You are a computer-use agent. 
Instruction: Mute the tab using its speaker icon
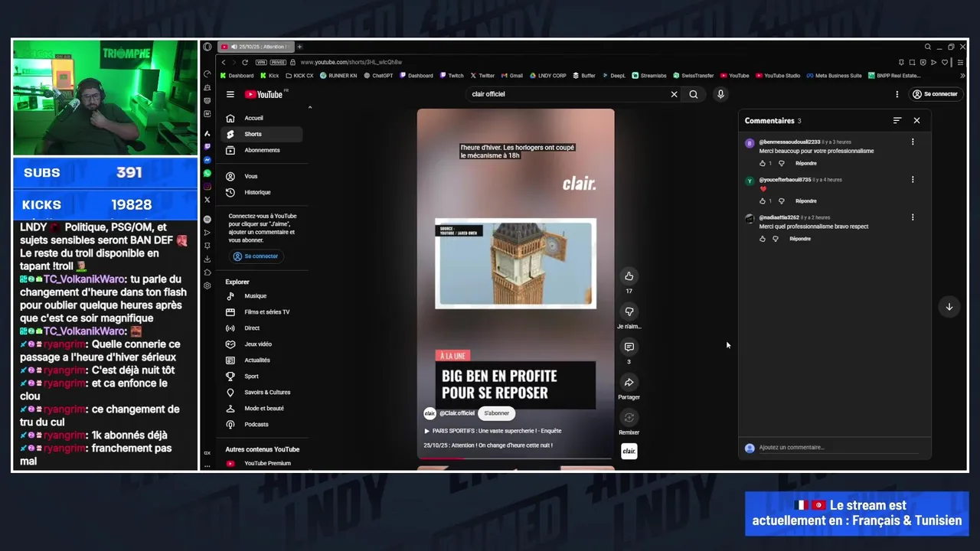coord(234,47)
